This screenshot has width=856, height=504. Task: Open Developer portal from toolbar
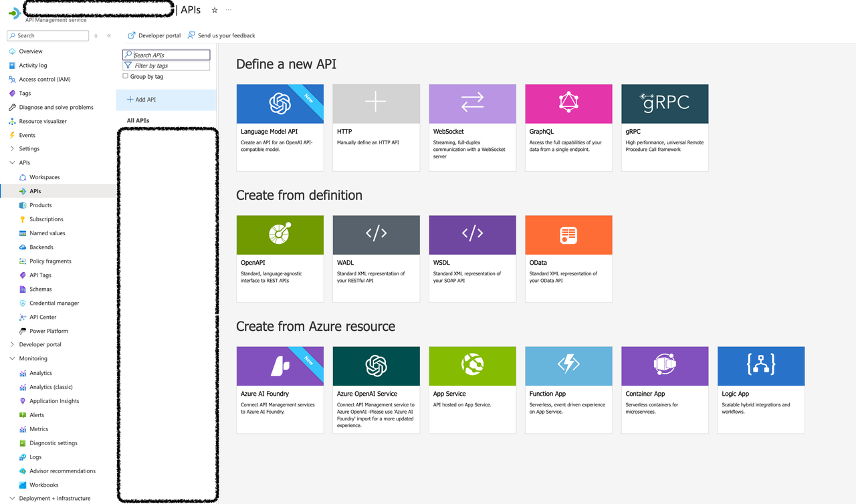pyautogui.click(x=154, y=35)
